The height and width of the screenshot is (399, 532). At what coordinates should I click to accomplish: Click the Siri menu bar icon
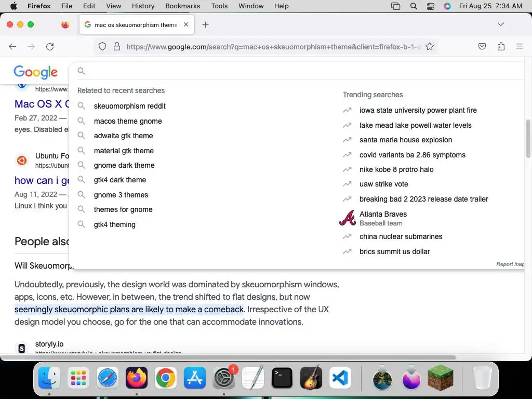(447, 6)
